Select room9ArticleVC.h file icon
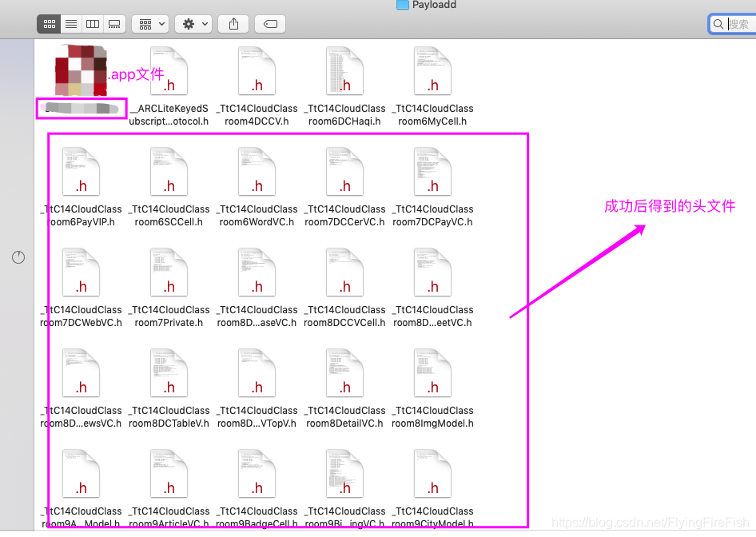 point(169,474)
